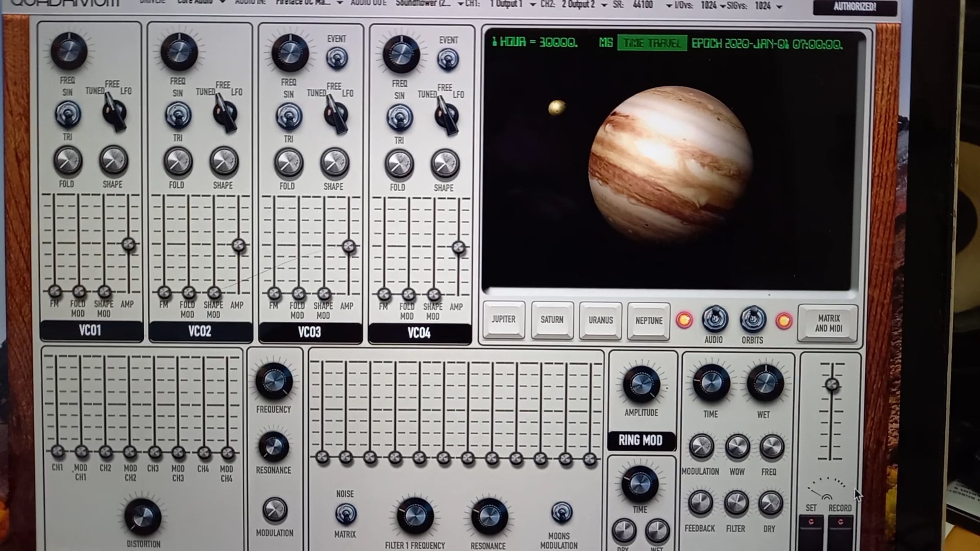Adjust the VCO2 FOLD knob
The width and height of the screenshot is (980, 551).
pos(178,161)
